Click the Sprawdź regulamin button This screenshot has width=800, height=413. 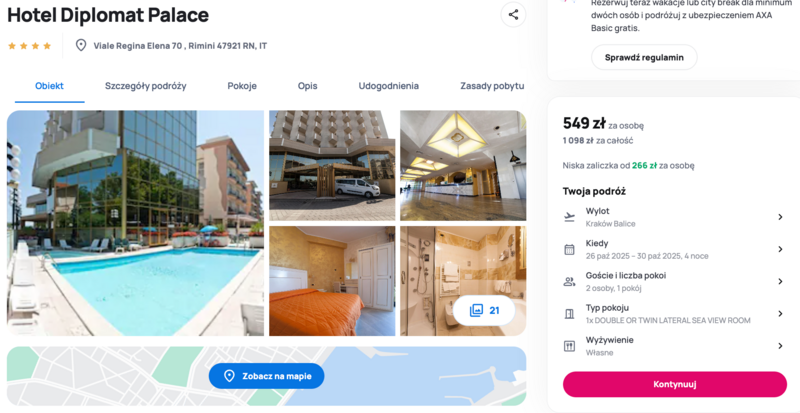point(644,57)
